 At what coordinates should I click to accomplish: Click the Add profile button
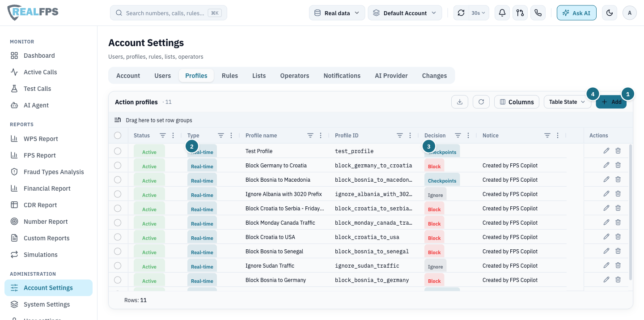611,102
